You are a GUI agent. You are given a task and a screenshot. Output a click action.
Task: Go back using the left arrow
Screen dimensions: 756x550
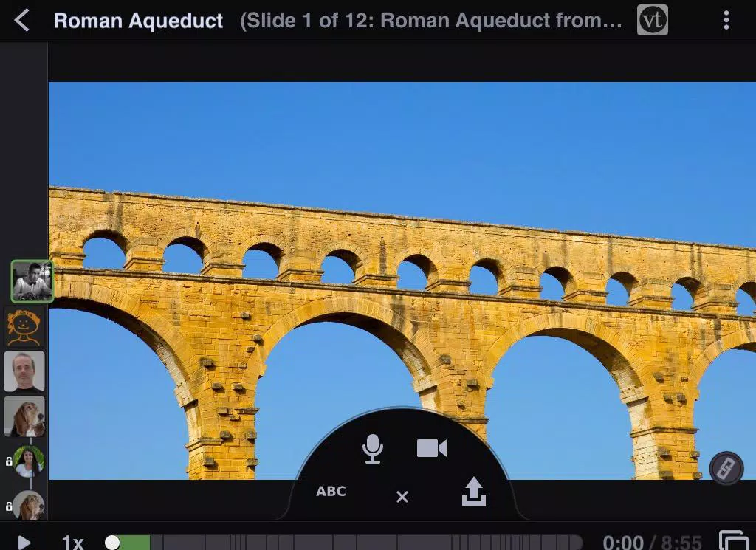point(21,21)
